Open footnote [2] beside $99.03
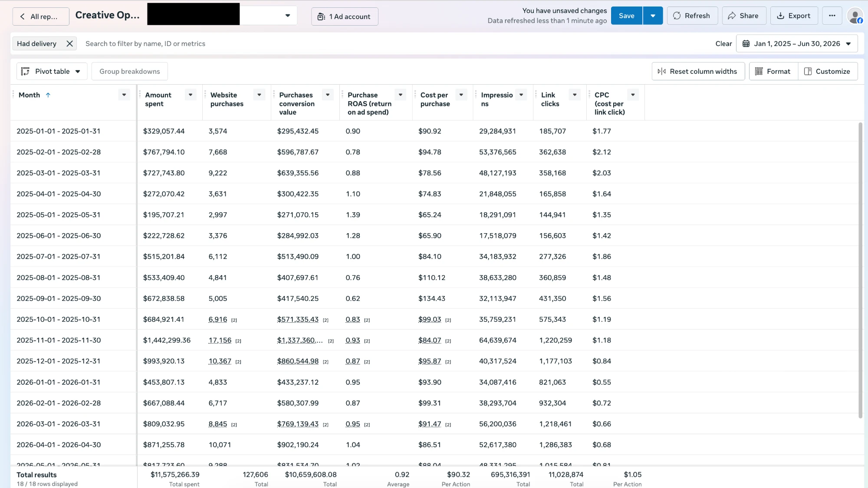Viewport: 868px width, 488px height. click(448, 320)
